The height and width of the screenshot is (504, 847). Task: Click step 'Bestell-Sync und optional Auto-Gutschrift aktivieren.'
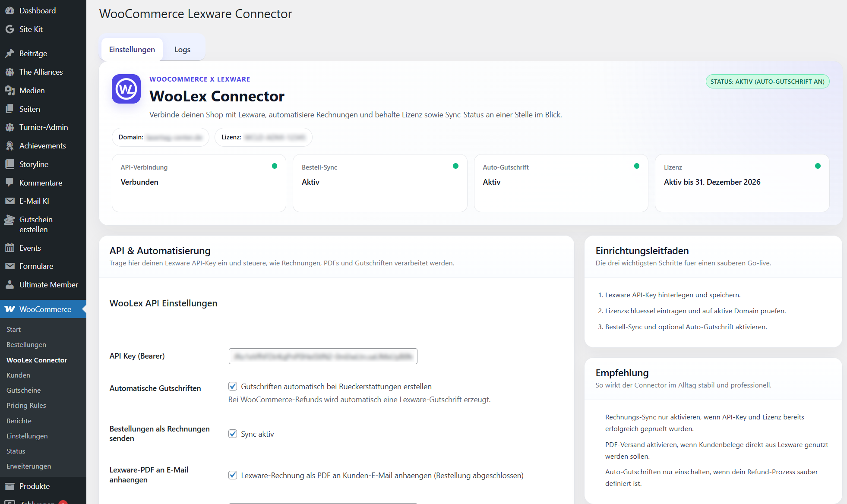pyautogui.click(x=686, y=327)
